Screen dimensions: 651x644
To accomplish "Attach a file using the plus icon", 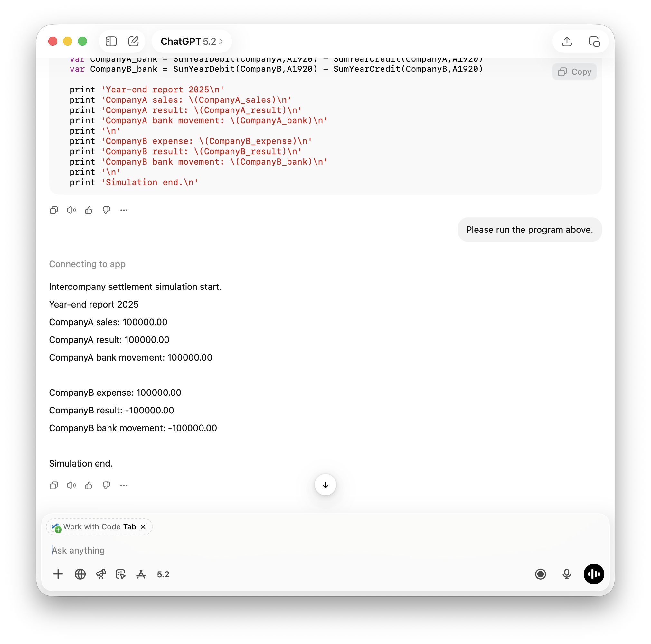I will [58, 574].
